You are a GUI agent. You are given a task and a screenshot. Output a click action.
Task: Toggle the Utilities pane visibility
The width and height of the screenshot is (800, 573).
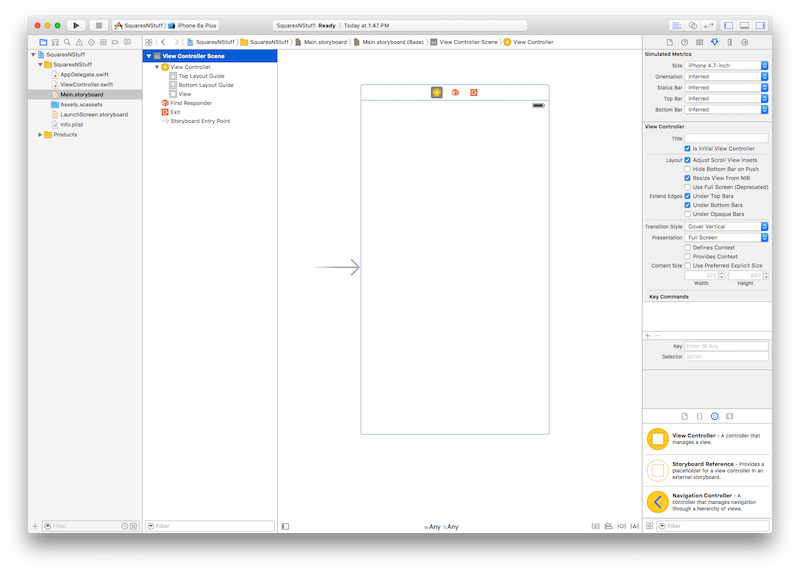pos(760,26)
